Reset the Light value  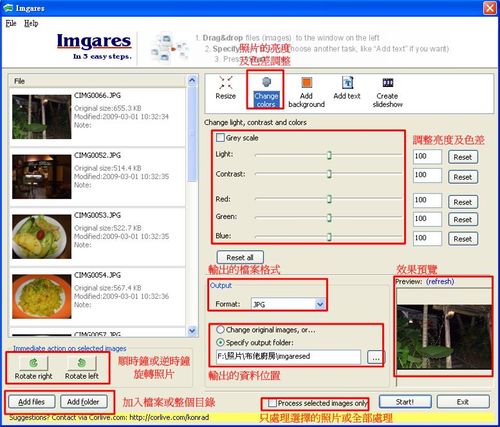click(463, 157)
